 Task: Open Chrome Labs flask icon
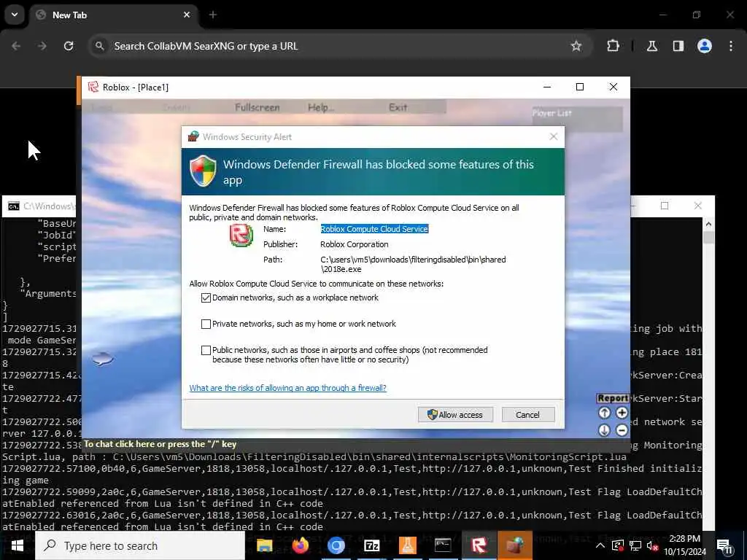(652, 46)
